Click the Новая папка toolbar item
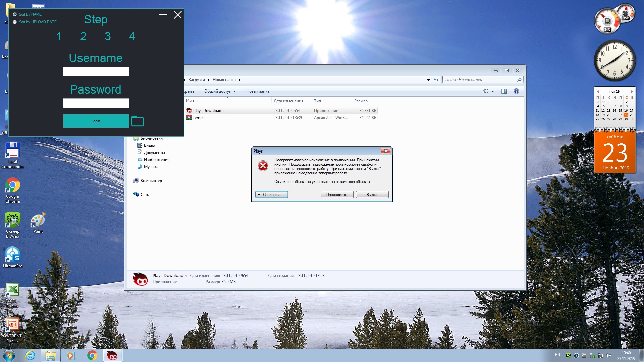The width and height of the screenshot is (644, 362). pyautogui.click(x=258, y=91)
